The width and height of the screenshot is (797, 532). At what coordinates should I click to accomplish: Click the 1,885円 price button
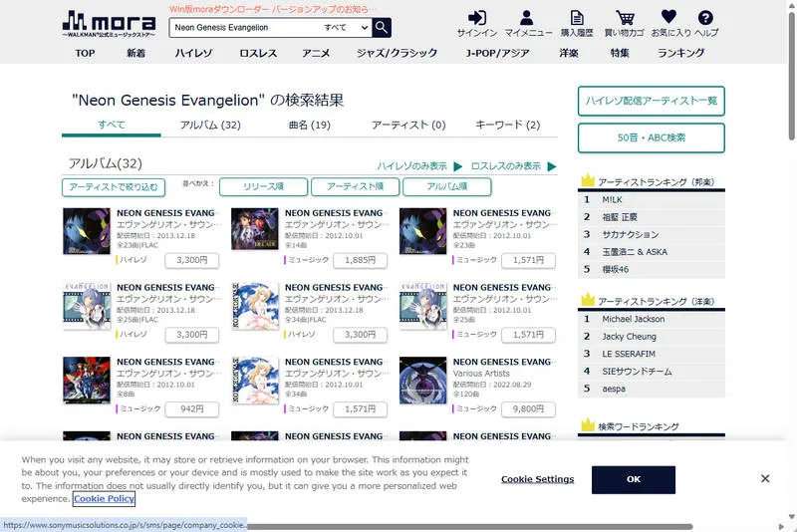pyautogui.click(x=361, y=260)
